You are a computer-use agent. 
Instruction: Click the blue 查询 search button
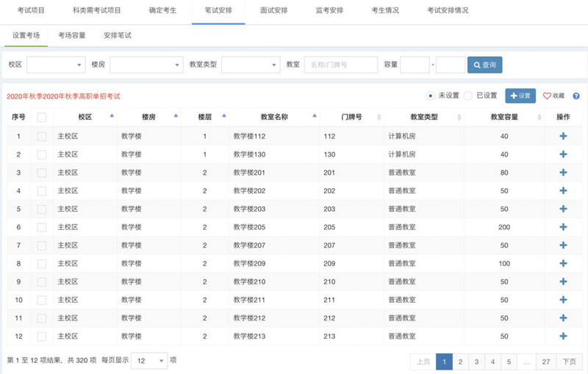tap(484, 65)
